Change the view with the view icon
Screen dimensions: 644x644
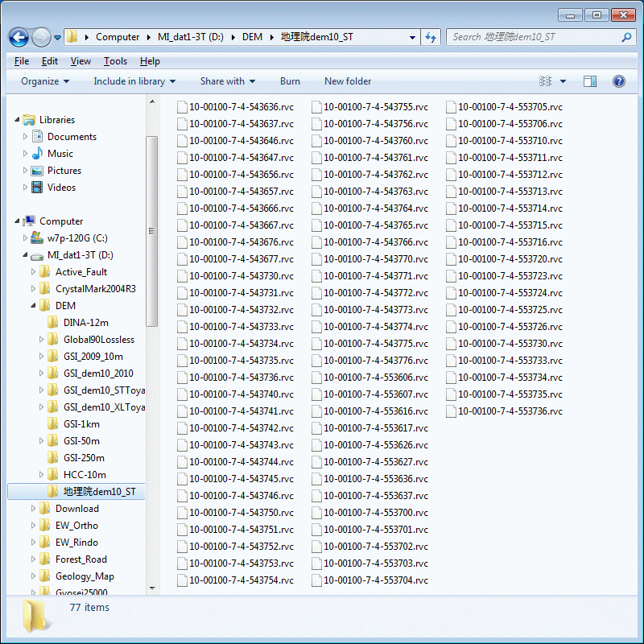click(x=545, y=81)
